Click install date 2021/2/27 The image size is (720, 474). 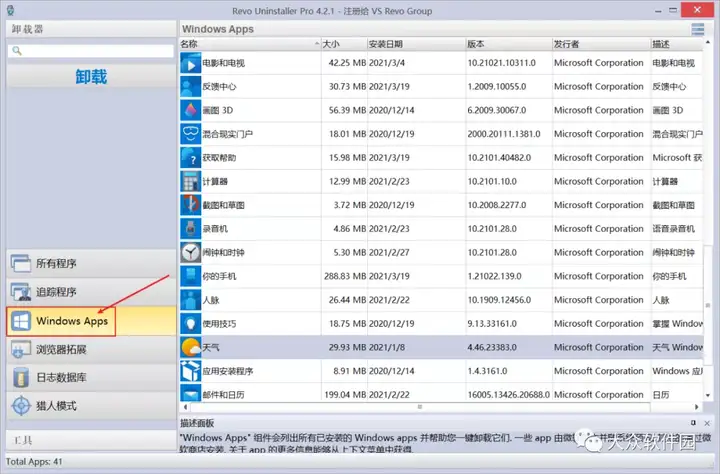(x=389, y=253)
